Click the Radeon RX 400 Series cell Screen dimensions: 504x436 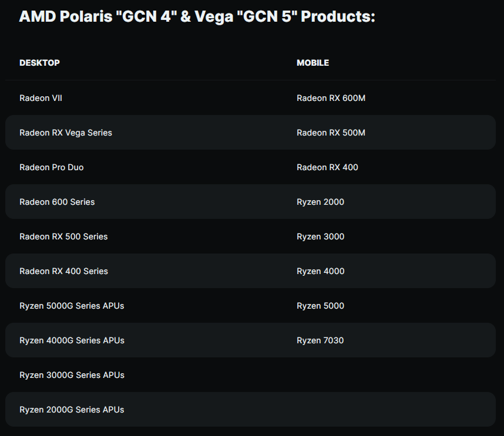(63, 271)
